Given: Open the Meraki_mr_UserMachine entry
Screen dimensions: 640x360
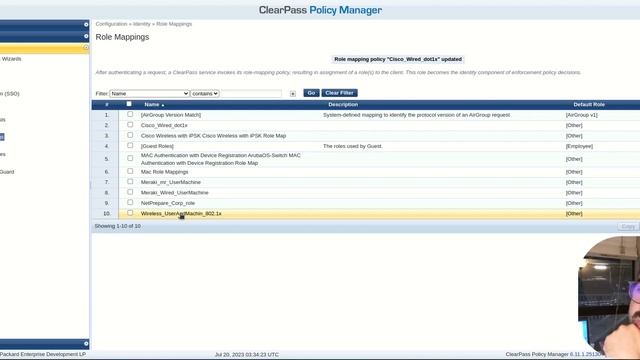Looking at the screenshot, I should tap(171, 182).
